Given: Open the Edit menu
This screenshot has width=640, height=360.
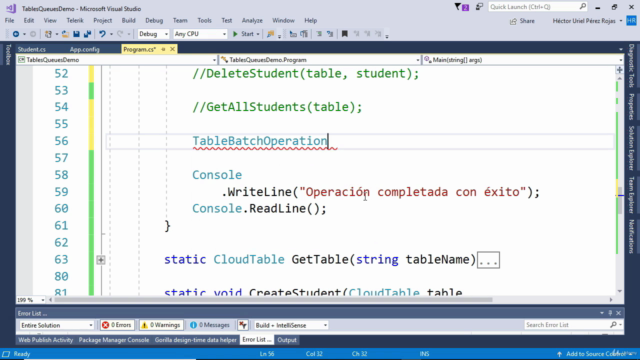Looking at the screenshot, I should pyautogui.click(x=29, y=20).
